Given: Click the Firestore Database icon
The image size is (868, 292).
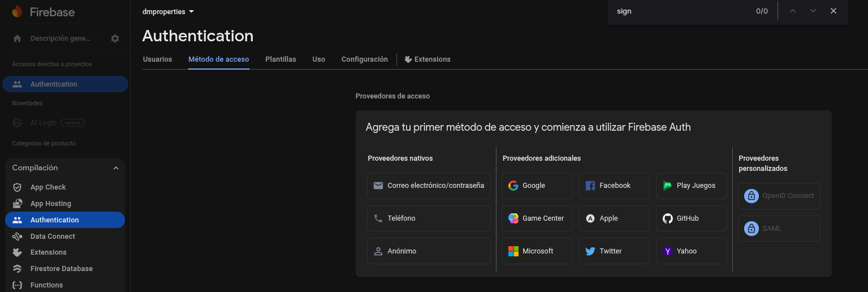Looking at the screenshot, I should pyautogui.click(x=18, y=269).
